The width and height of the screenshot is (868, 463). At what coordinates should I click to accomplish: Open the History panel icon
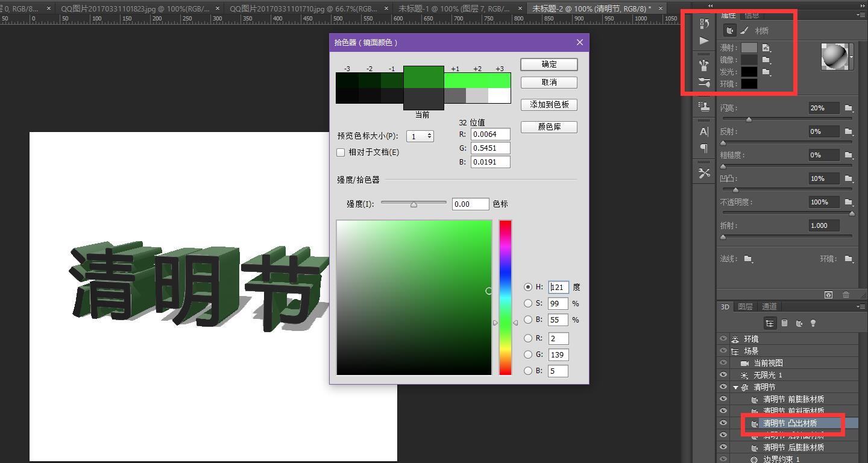tap(704, 24)
